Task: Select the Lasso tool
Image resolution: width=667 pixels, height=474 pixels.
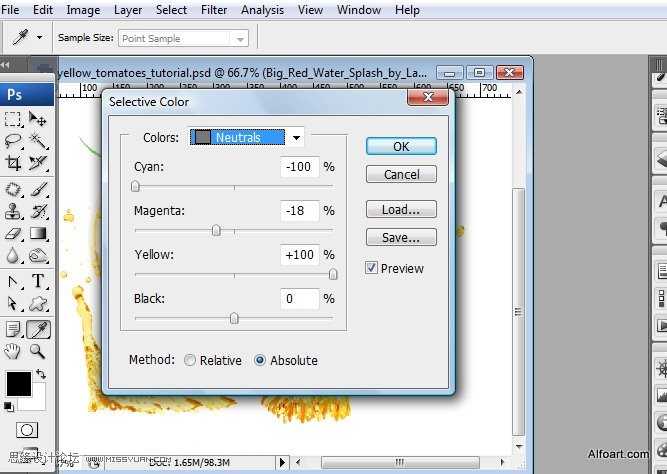Action: pos(13,141)
